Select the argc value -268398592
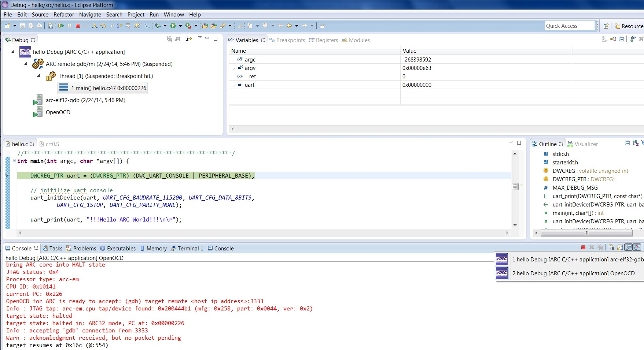The image size is (644, 350). (417, 59)
